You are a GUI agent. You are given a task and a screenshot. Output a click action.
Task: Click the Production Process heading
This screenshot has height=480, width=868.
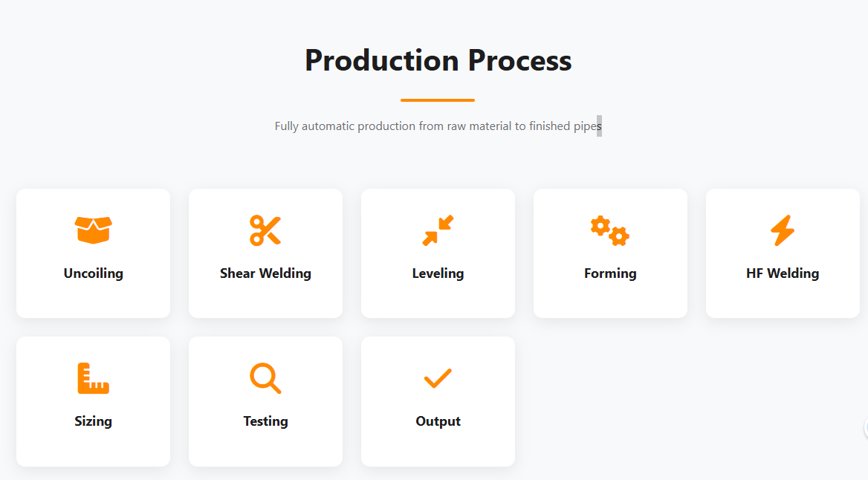coord(438,60)
